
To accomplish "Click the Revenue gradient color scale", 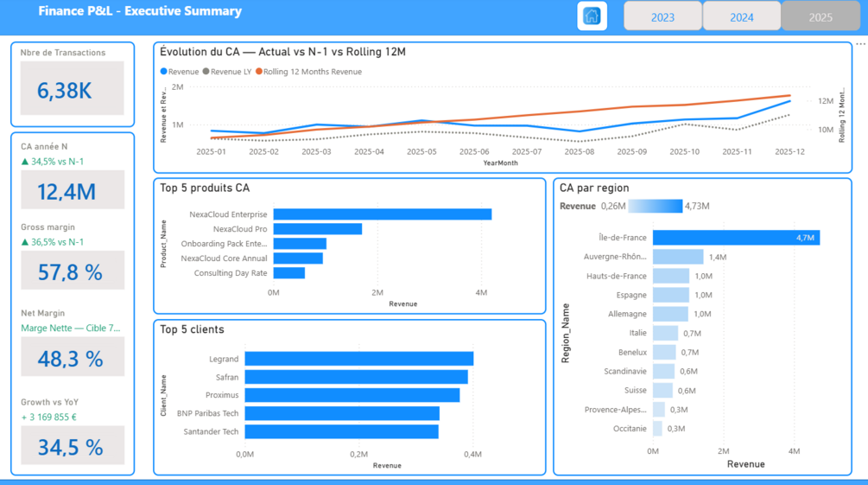I will click(656, 207).
